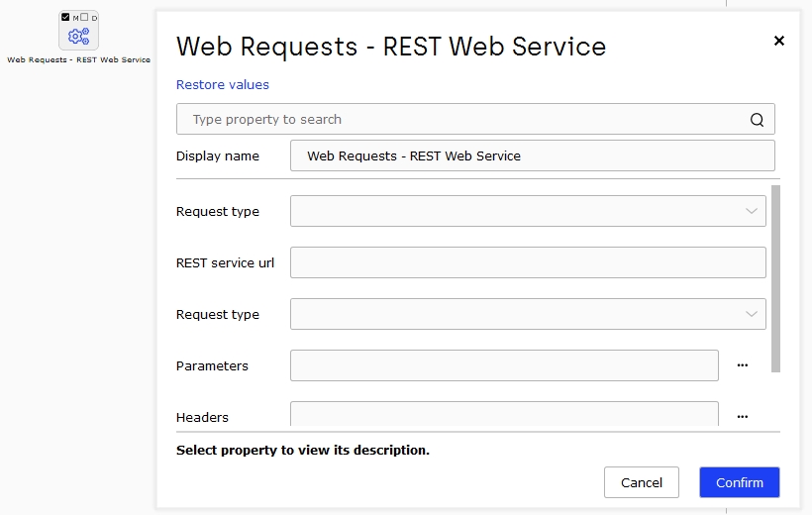The width and height of the screenshot is (812, 515).
Task: Click the properties list vertical scrollbar
Action: click(x=775, y=278)
